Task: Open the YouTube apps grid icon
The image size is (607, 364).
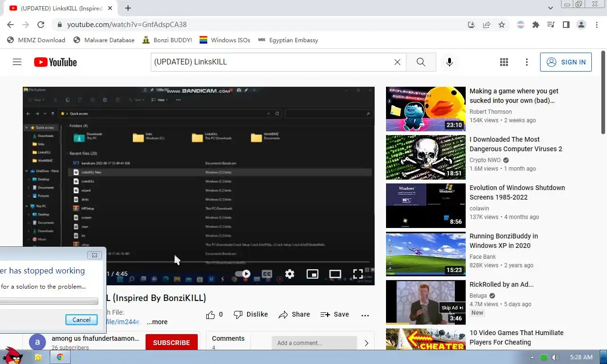Action: [x=504, y=62]
